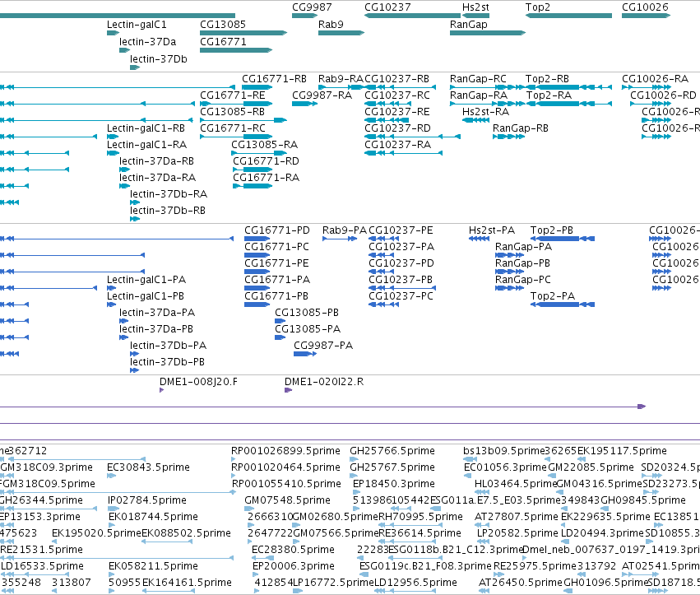The width and height of the screenshot is (700, 595).
Task: Select transcript Rab9-RA label
Action: [341, 79]
